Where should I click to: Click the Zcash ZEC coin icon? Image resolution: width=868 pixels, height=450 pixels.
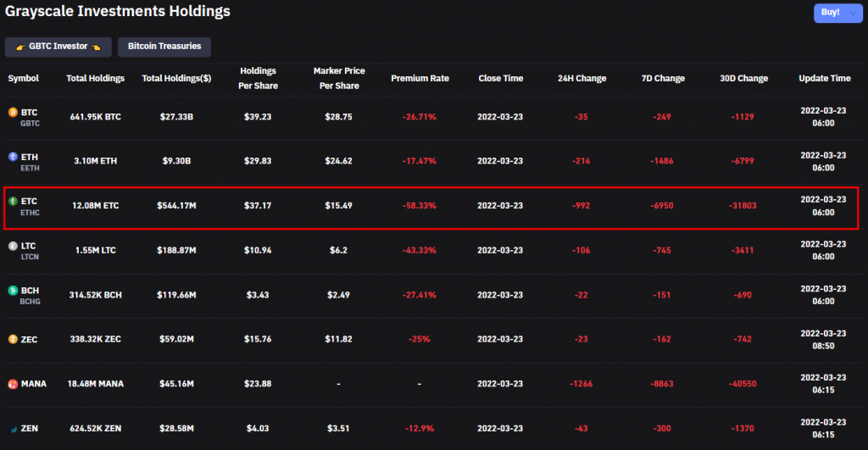tap(13, 339)
